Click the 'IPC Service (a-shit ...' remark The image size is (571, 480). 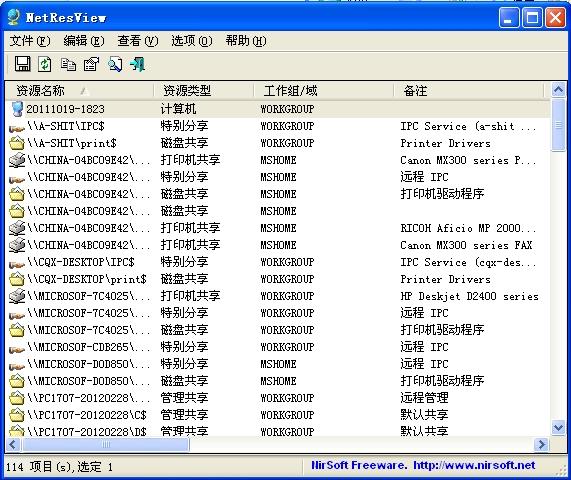point(468,126)
